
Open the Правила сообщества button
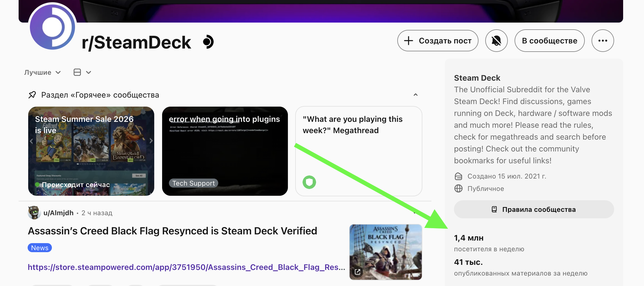tap(534, 209)
